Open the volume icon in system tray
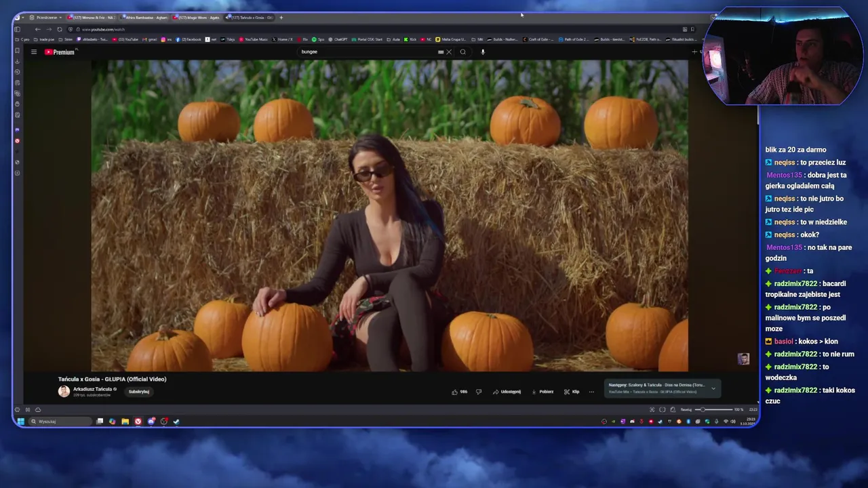The image size is (868, 488). click(x=733, y=422)
